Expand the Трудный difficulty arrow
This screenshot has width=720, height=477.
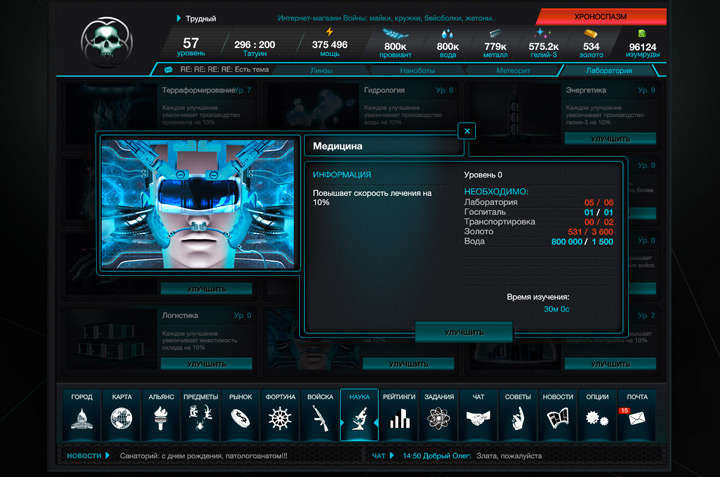(x=179, y=18)
